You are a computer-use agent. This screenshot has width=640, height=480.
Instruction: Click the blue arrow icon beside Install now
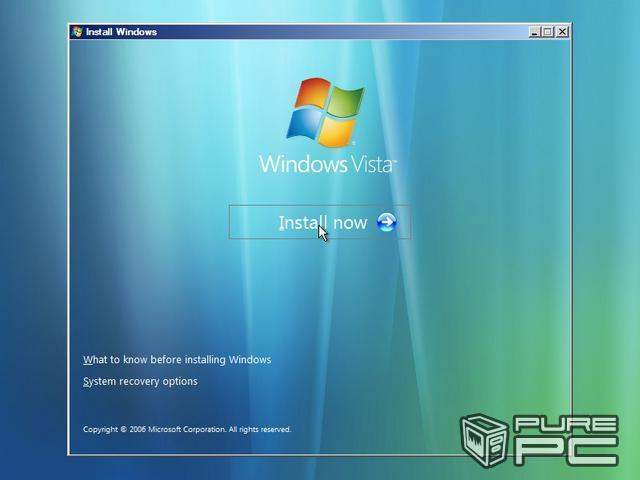click(x=386, y=222)
